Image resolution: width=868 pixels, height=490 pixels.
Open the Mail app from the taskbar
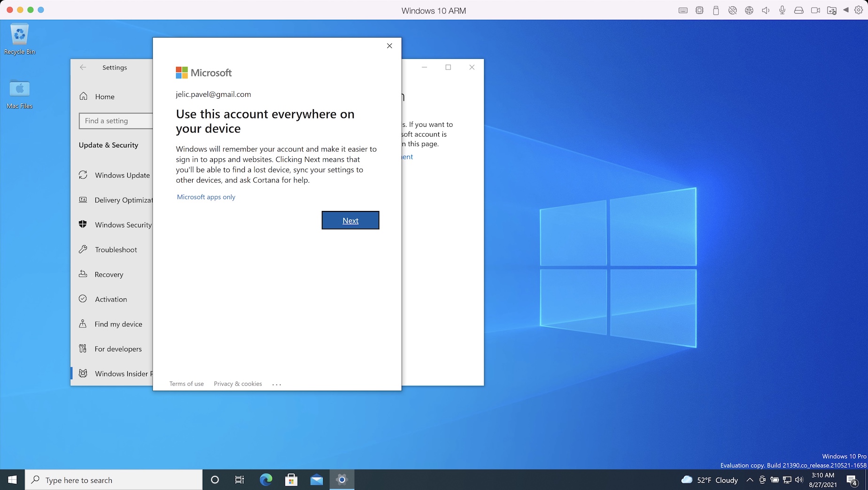317,480
